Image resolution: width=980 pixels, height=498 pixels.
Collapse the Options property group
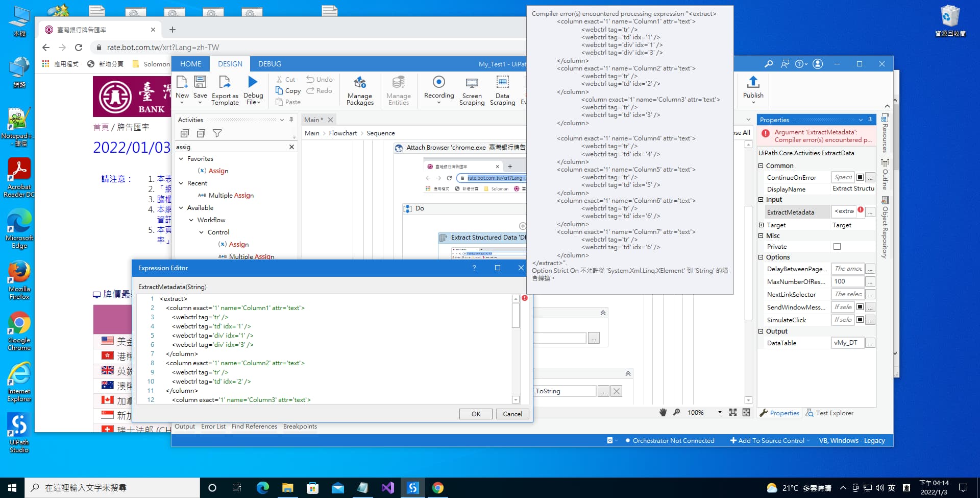pos(761,257)
